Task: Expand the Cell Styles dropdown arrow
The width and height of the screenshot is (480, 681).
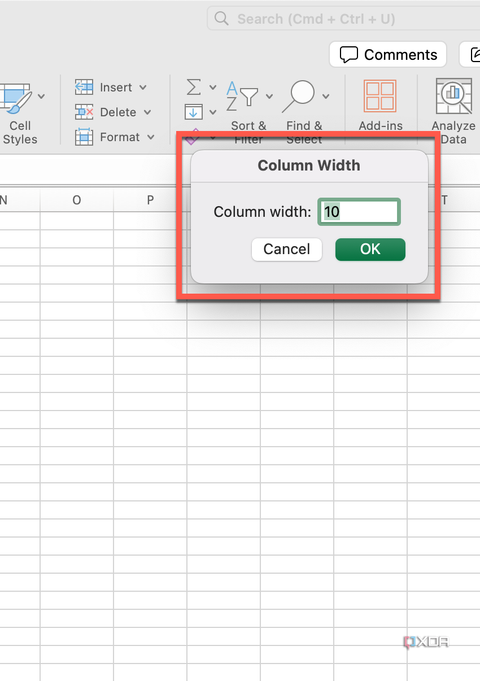Action: [41, 96]
